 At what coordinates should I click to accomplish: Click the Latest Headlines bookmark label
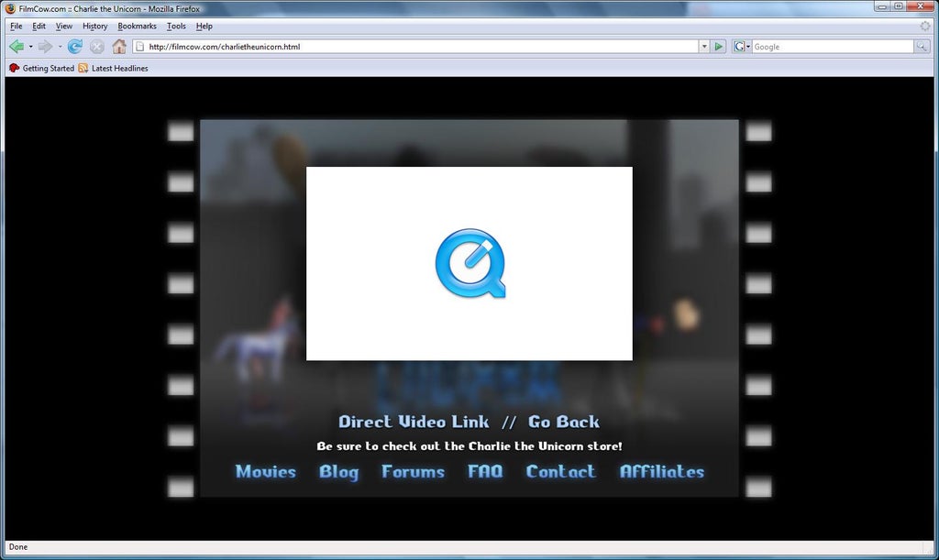[x=120, y=68]
